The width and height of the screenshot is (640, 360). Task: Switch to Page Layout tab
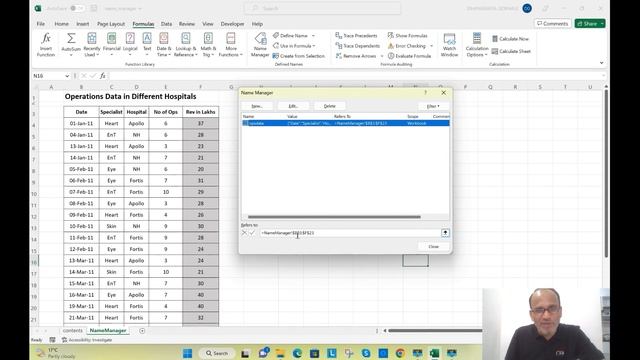coord(111,24)
